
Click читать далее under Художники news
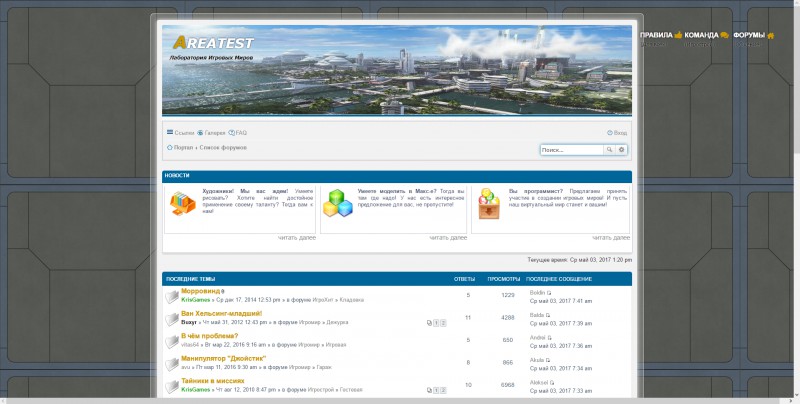297,238
